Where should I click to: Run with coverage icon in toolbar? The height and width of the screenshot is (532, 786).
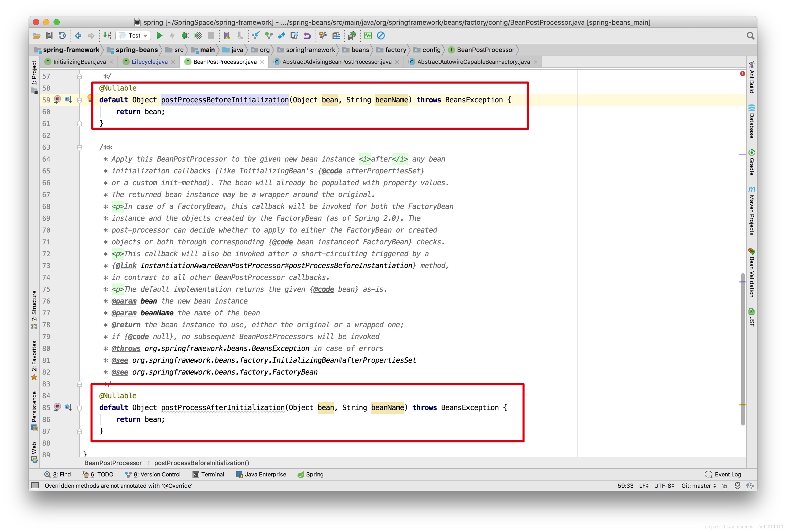(198, 36)
